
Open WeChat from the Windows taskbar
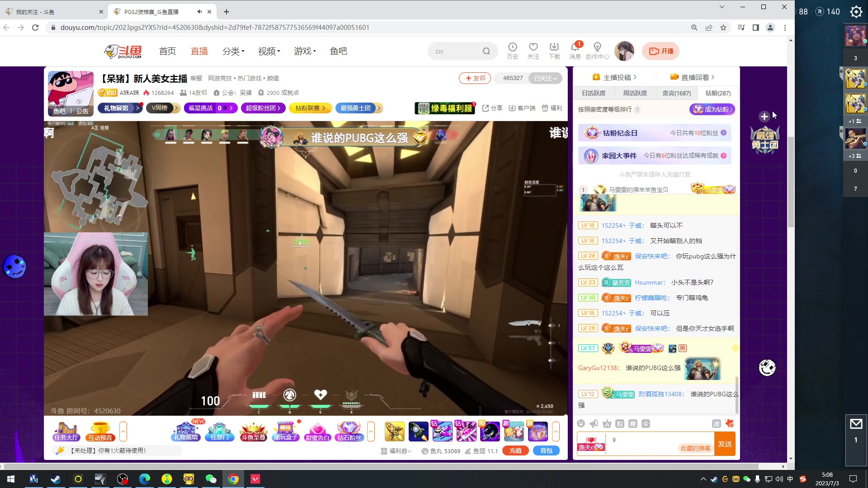pyautogui.click(x=211, y=479)
